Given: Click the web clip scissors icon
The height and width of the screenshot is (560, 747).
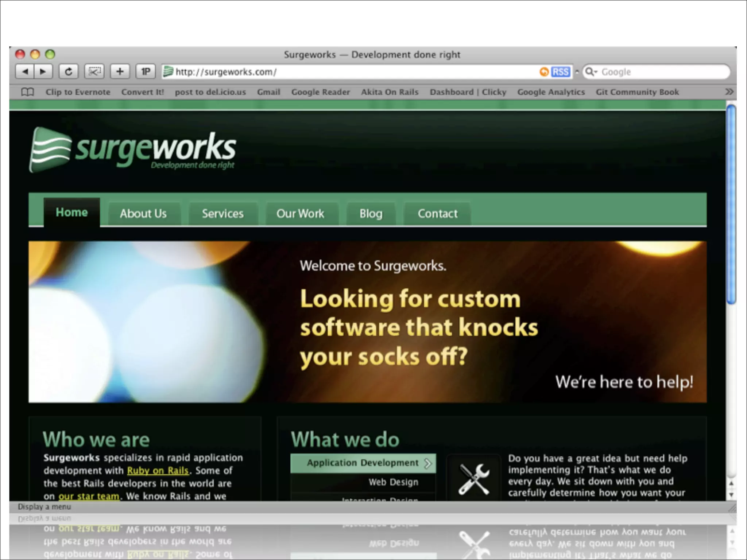Looking at the screenshot, I should coord(94,71).
